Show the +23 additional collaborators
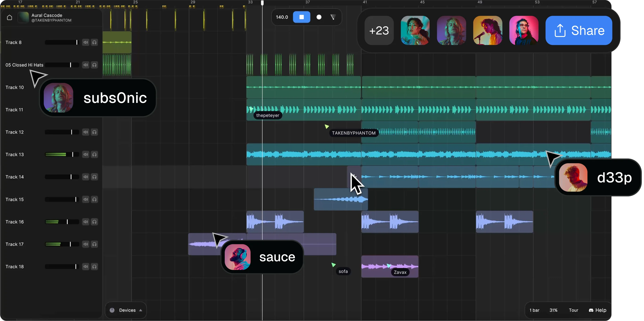The image size is (644, 321). (x=379, y=31)
